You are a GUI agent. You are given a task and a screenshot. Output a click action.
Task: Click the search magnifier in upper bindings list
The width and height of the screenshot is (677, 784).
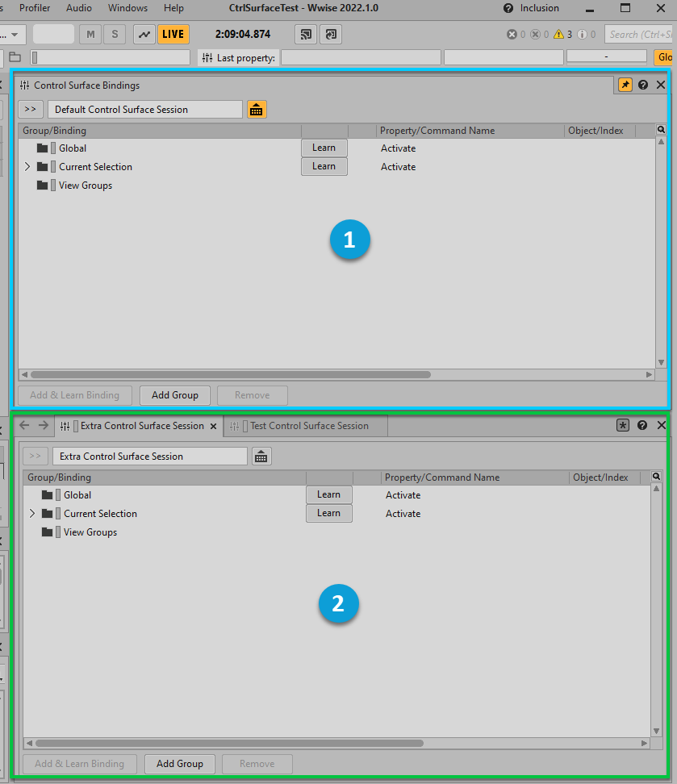tap(660, 130)
